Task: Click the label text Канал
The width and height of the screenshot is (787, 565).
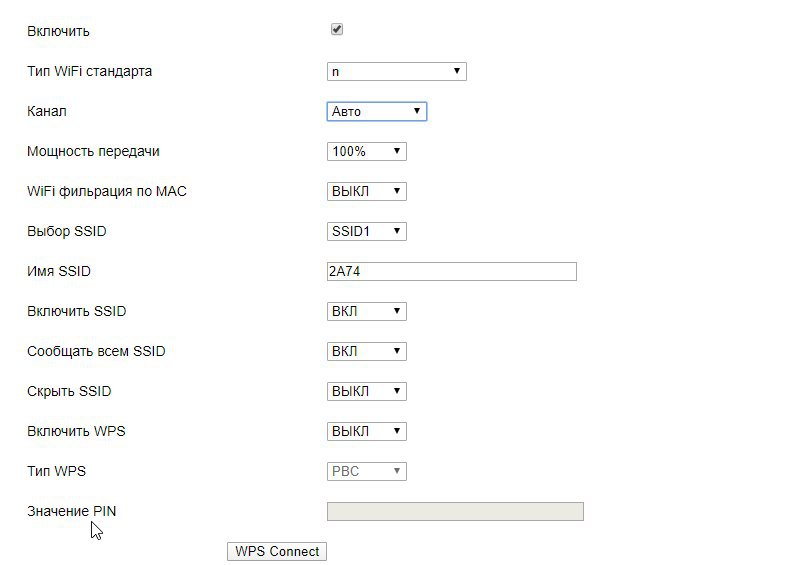Action: pyautogui.click(x=47, y=111)
